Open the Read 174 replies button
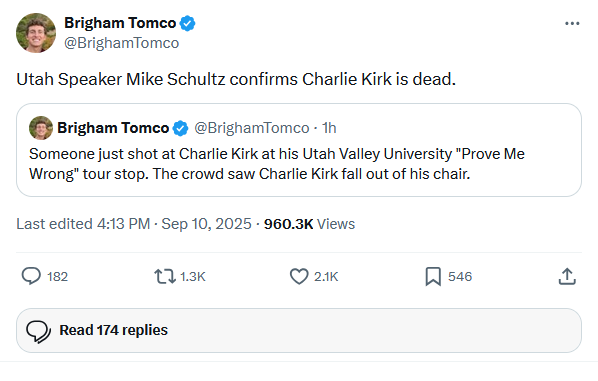 point(299,330)
